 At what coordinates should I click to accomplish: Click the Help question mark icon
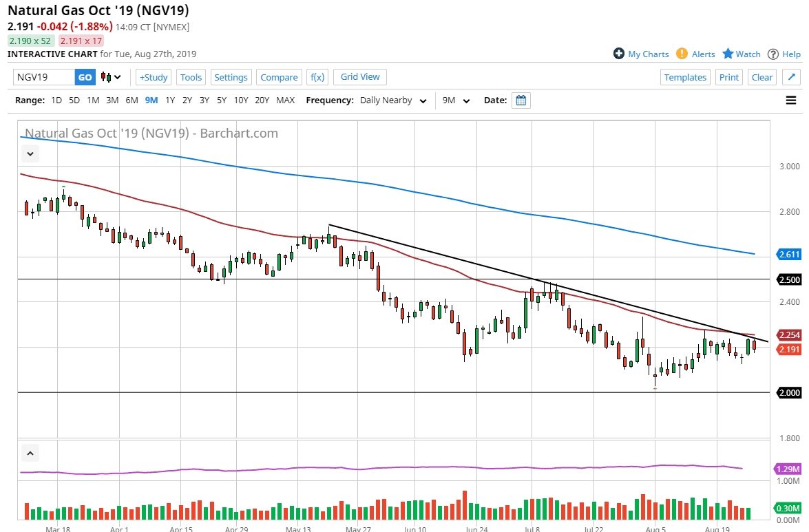773,54
